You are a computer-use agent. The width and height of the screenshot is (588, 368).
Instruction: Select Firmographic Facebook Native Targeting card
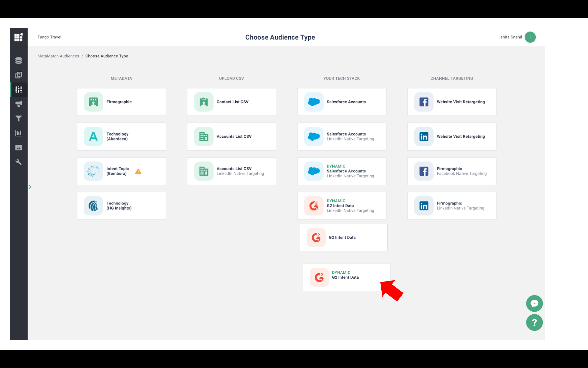click(452, 171)
